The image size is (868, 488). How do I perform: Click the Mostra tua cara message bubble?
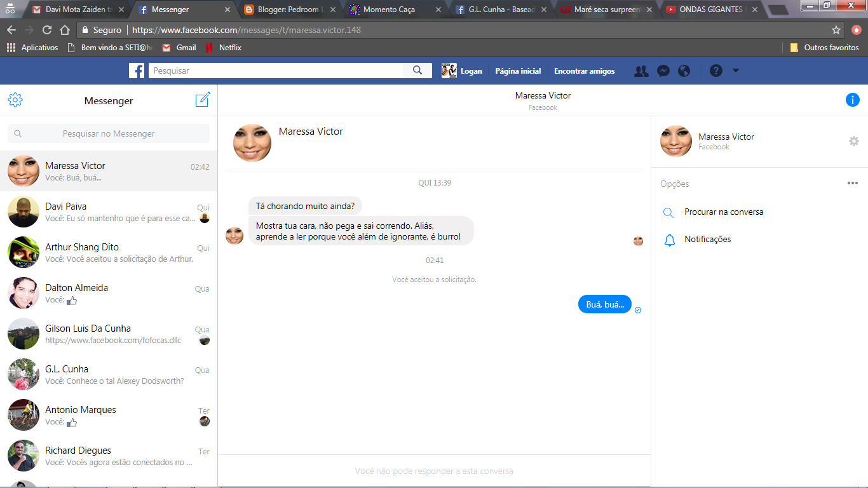(x=361, y=231)
